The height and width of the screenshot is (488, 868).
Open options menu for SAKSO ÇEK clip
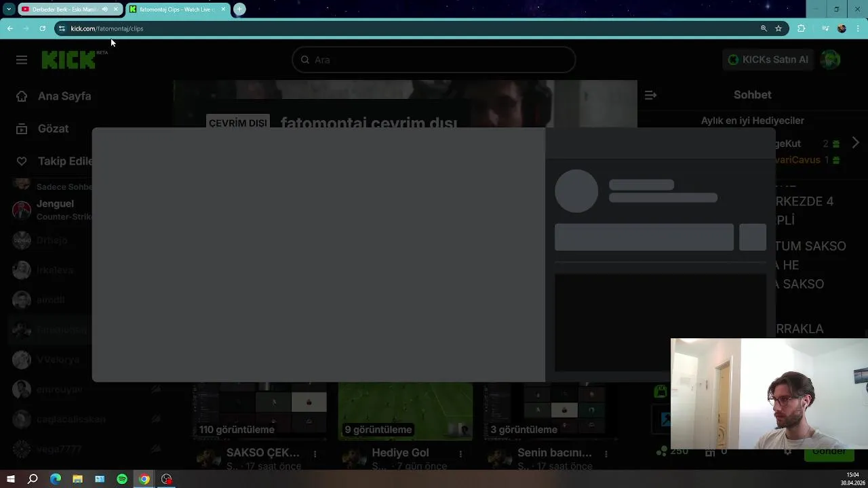pyautogui.click(x=315, y=453)
